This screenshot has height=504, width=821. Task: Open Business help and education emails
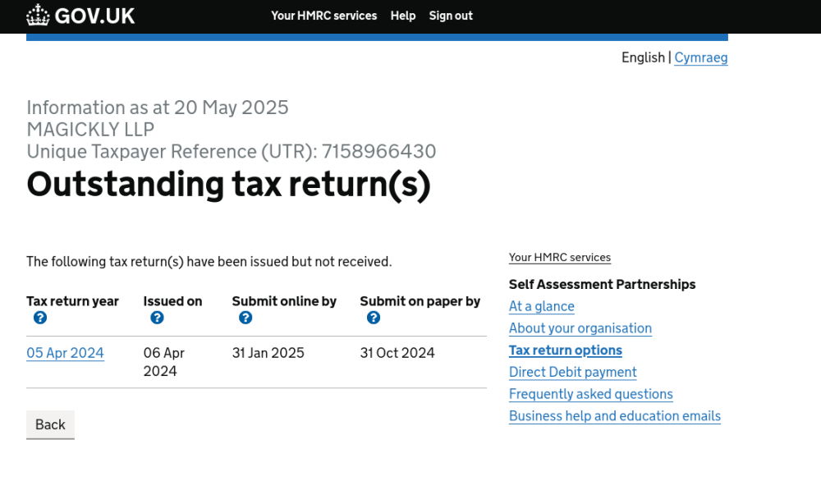(x=614, y=416)
